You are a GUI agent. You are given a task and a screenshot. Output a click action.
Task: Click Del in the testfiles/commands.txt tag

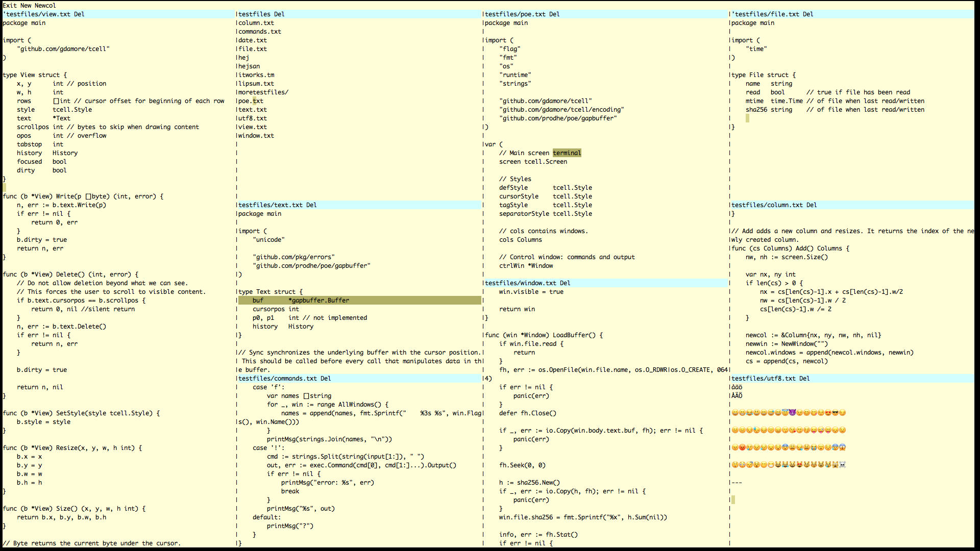pos(326,379)
